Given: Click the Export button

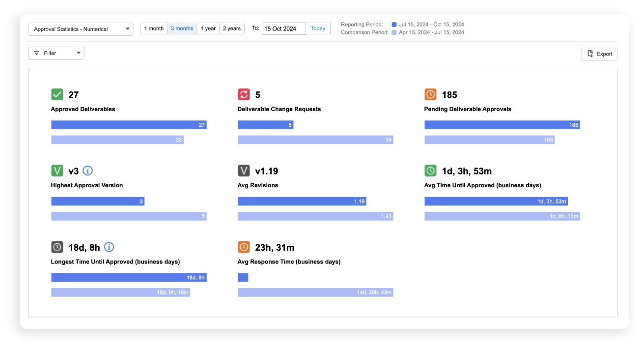Looking at the screenshot, I should (599, 54).
